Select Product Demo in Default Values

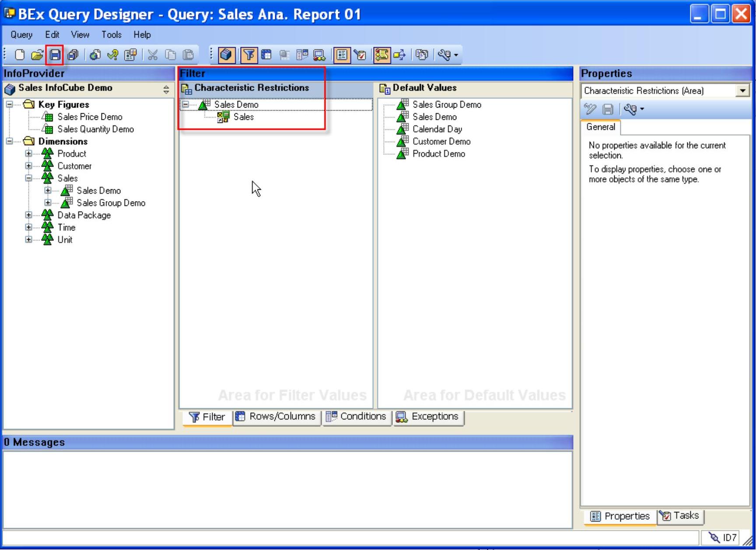click(439, 153)
